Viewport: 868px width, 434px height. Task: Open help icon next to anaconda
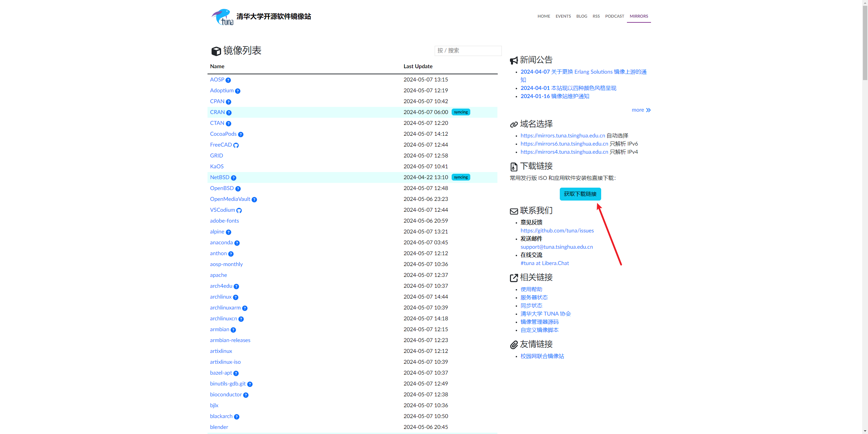click(237, 243)
